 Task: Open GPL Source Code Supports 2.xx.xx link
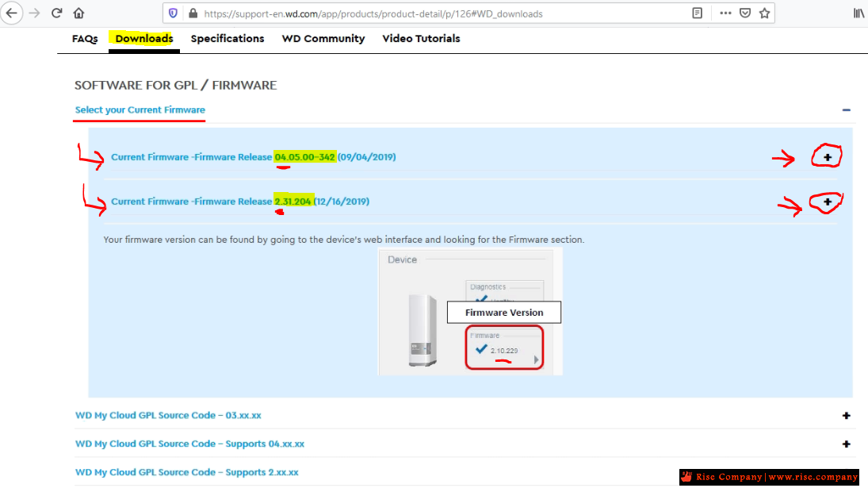(186, 472)
